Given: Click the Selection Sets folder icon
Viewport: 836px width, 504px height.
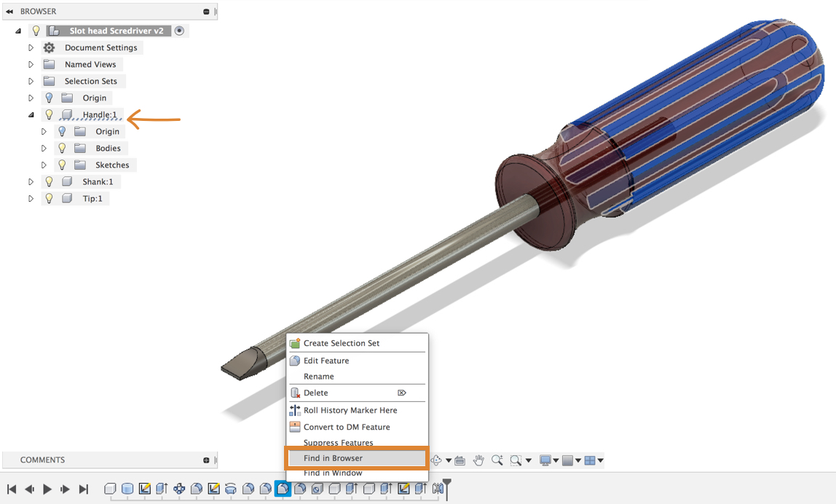Looking at the screenshot, I should (x=49, y=81).
